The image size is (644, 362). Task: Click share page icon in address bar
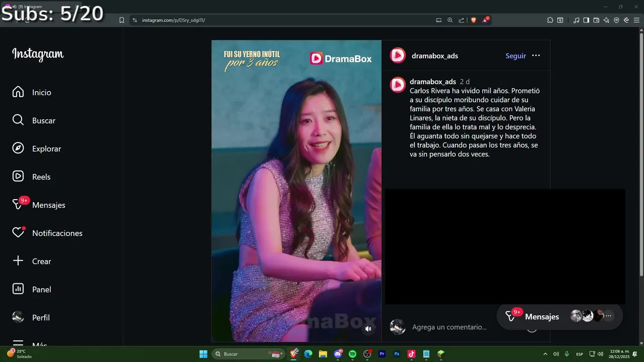[x=462, y=20]
